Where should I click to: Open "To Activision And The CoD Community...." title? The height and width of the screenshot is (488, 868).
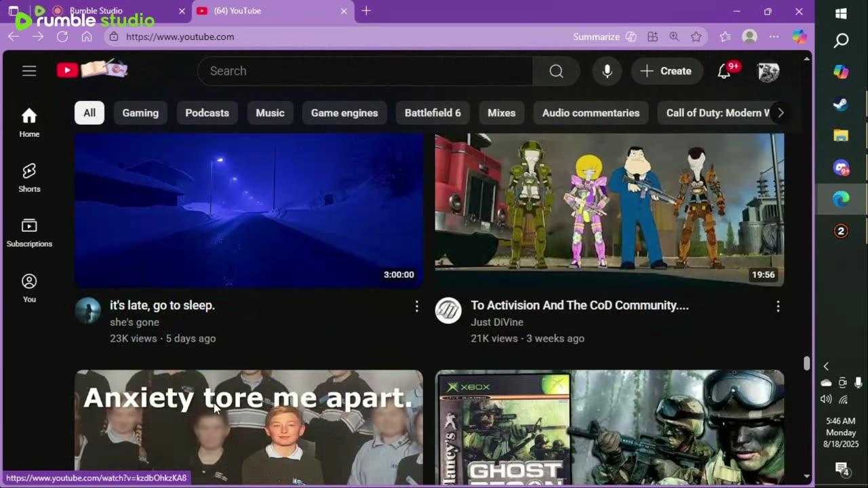580,306
